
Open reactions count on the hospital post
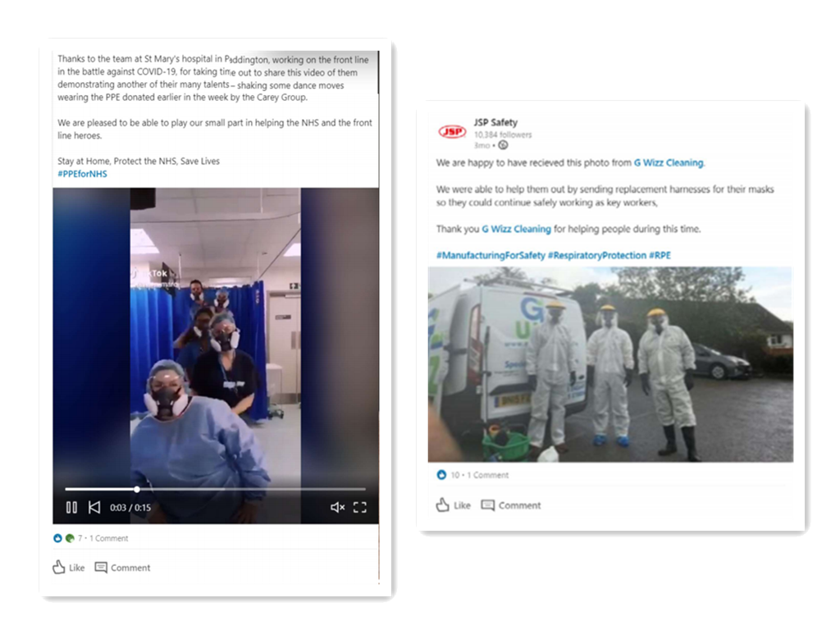pos(68,538)
